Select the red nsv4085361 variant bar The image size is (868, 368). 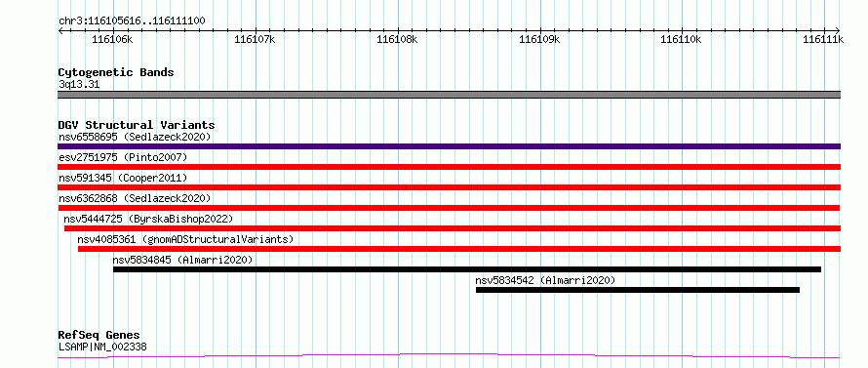tap(459, 249)
